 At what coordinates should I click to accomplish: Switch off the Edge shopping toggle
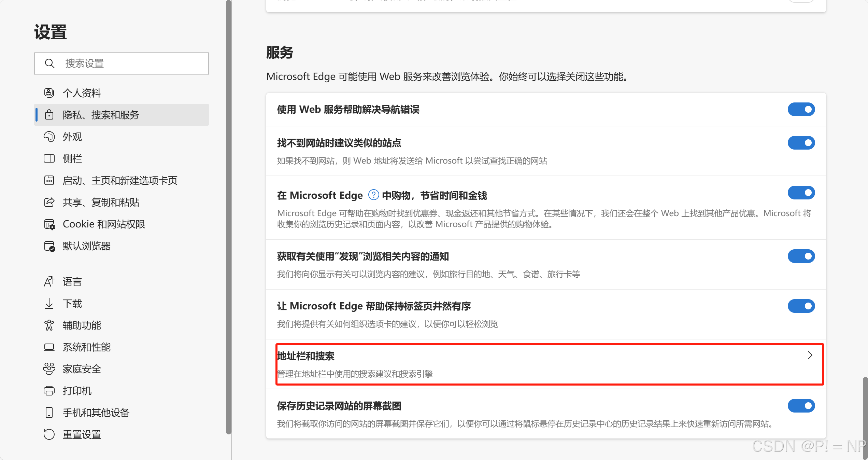pyautogui.click(x=801, y=193)
